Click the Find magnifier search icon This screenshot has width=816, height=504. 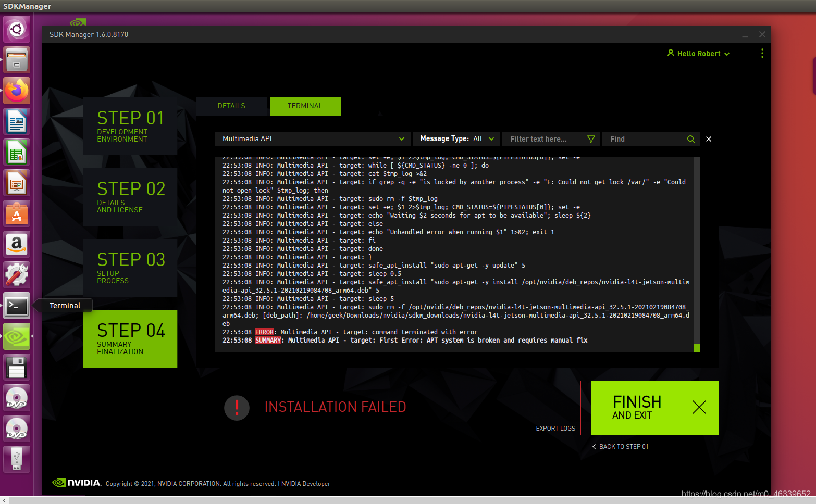(x=691, y=139)
